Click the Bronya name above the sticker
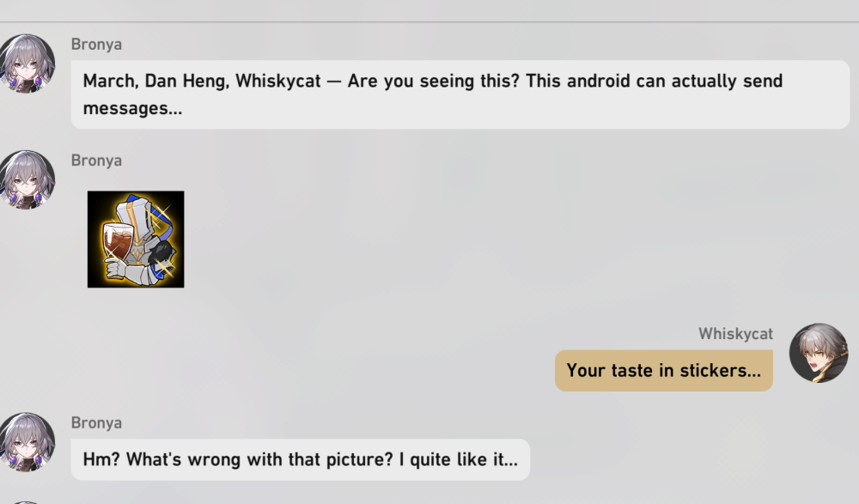This screenshot has width=859, height=504. click(x=96, y=161)
